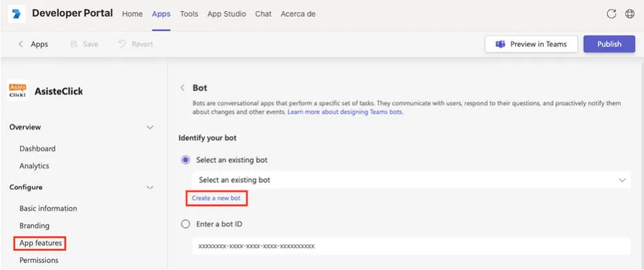The height and width of the screenshot is (270, 644).
Task: Click the Save button label
Action: (x=90, y=44)
